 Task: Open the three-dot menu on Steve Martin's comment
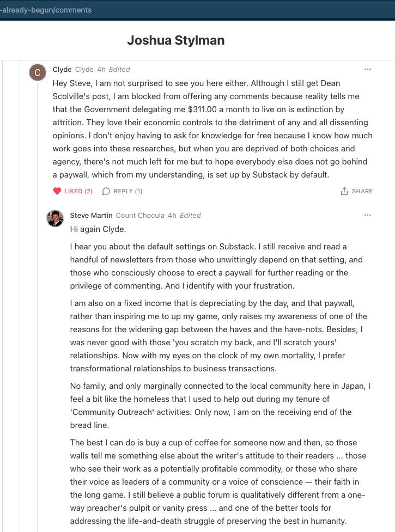[x=368, y=215]
